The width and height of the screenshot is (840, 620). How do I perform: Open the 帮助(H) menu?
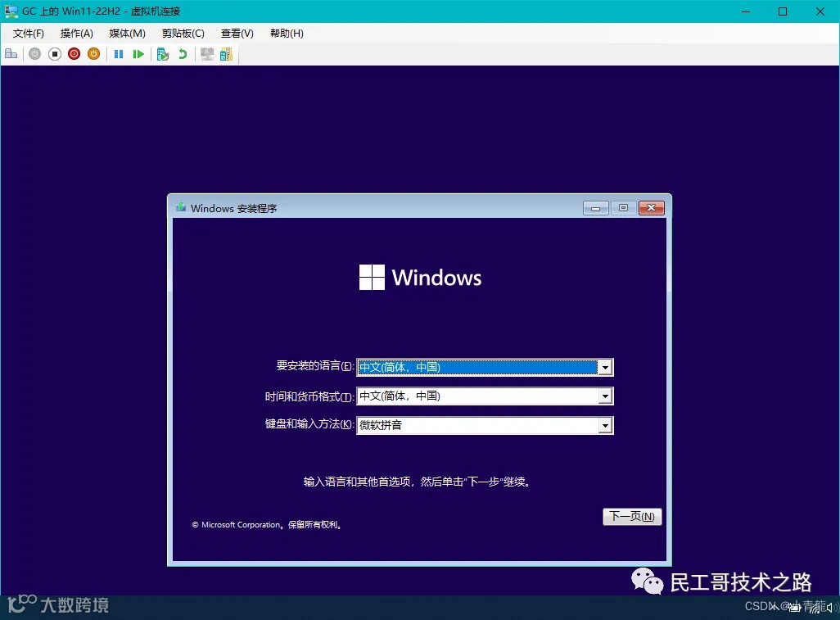tap(287, 34)
